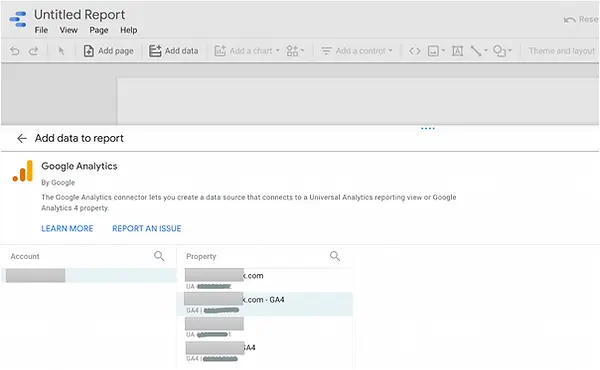This screenshot has height=370, width=600.
Task: Expand the shape tool dropdown
Action: click(502, 51)
